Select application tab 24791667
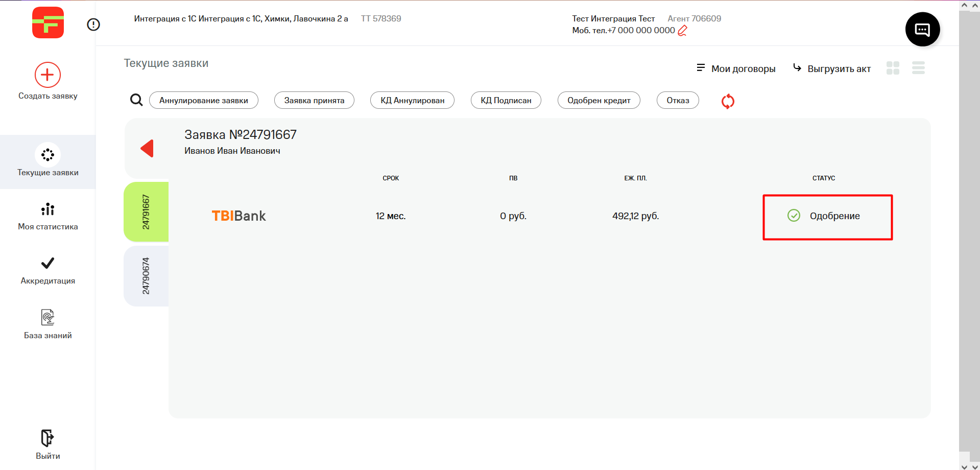The width and height of the screenshot is (980, 470). (x=146, y=212)
